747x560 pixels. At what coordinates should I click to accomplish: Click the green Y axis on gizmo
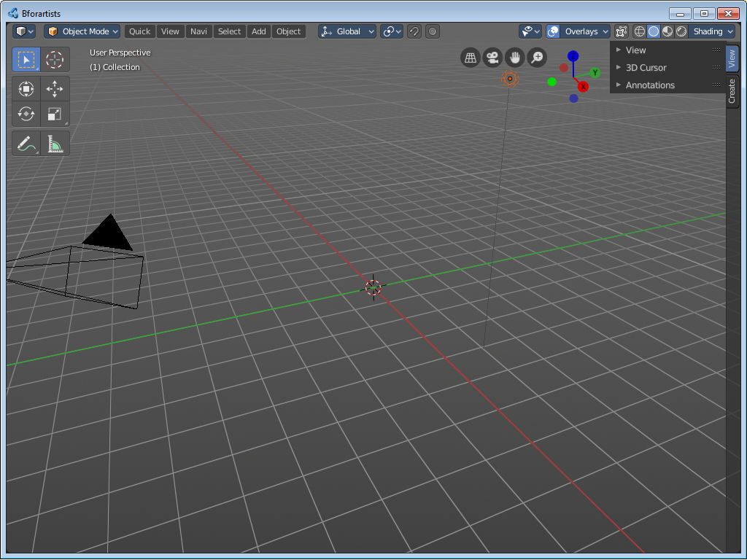595,73
